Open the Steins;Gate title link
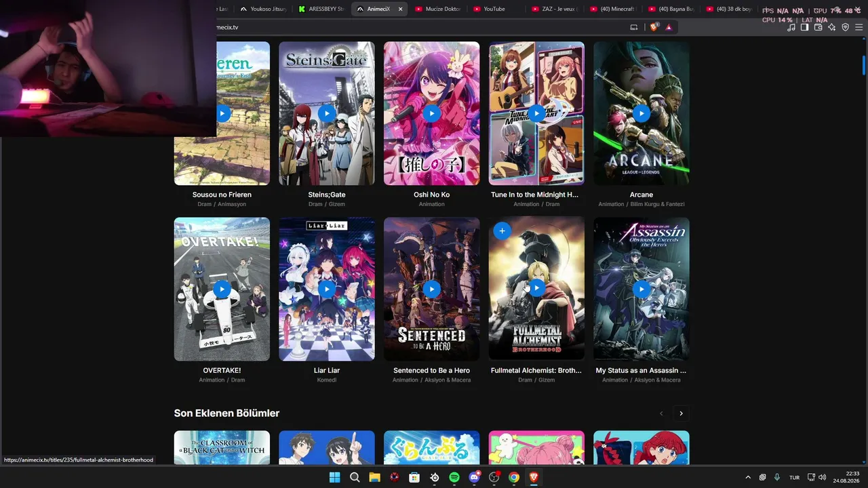 point(327,195)
